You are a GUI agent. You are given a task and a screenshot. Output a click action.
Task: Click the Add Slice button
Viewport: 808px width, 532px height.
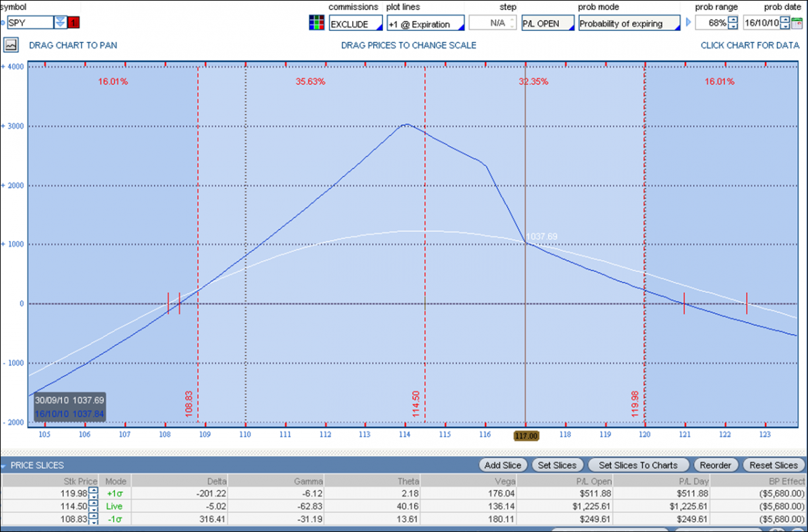(x=503, y=465)
